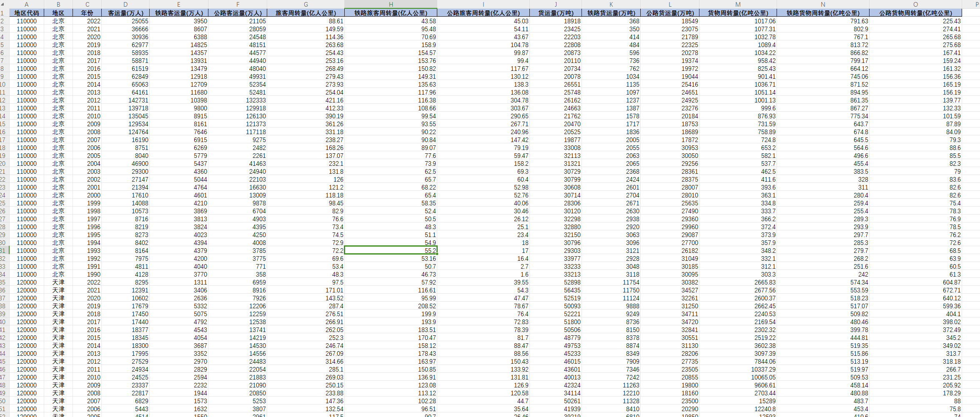Select the cell containing 8607
Screen dimensions: 980x417
(x=179, y=29)
